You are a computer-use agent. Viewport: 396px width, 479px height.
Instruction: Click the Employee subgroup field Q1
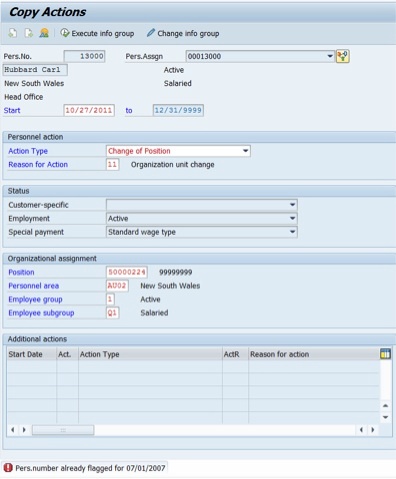click(113, 313)
